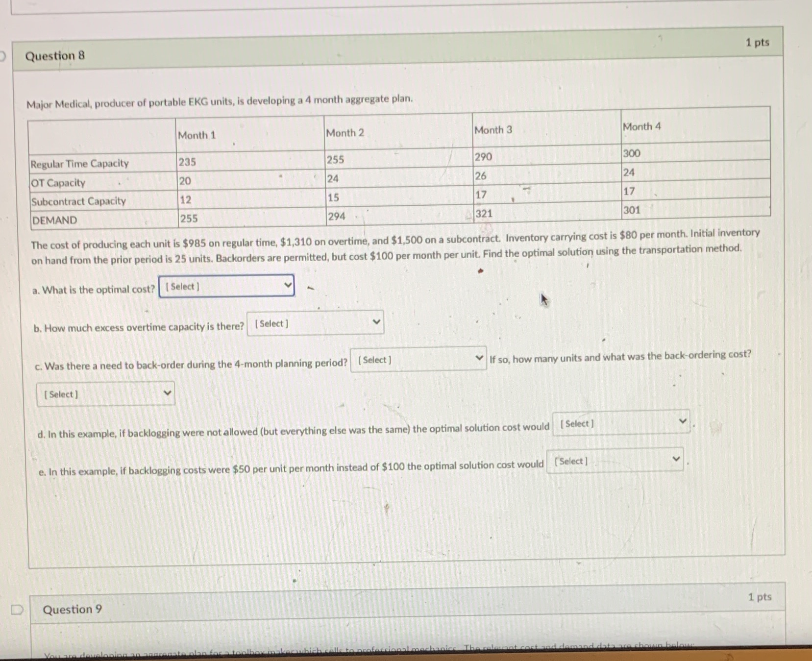Viewport: 812px width, 661px height.
Task: Click the regular time value 300
Action: (632, 153)
